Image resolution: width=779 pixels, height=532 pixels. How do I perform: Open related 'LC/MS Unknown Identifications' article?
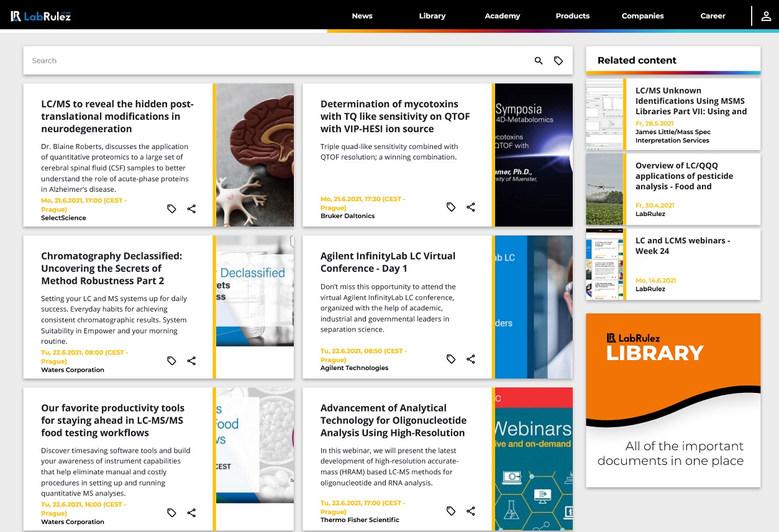[691, 101]
